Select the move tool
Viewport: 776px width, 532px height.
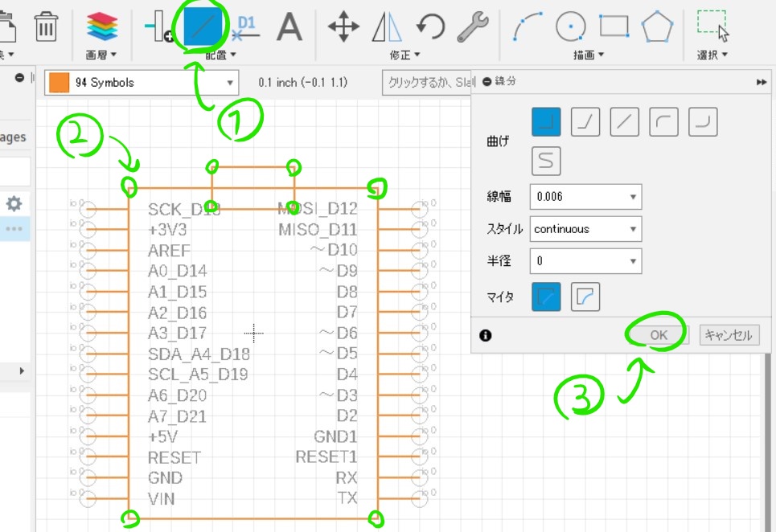click(x=343, y=27)
